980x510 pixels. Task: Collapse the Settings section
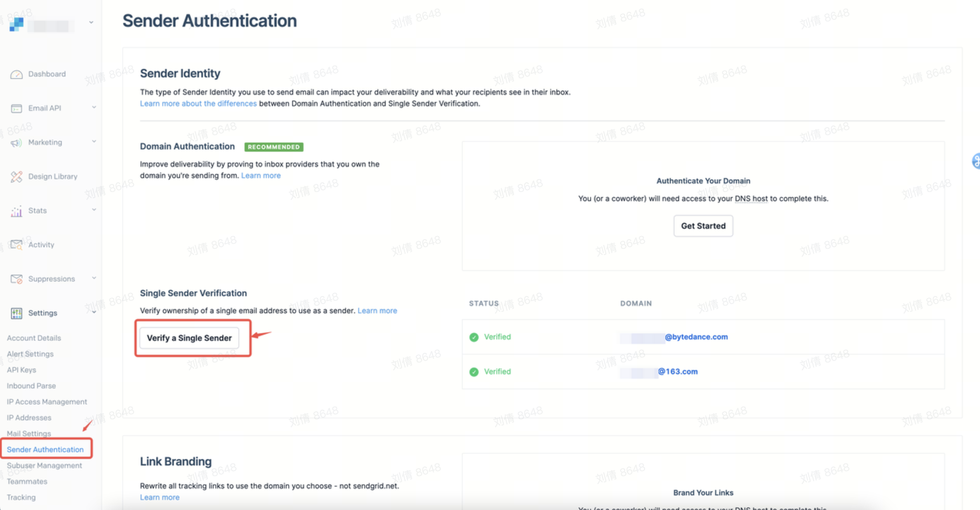click(x=94, y=313)
